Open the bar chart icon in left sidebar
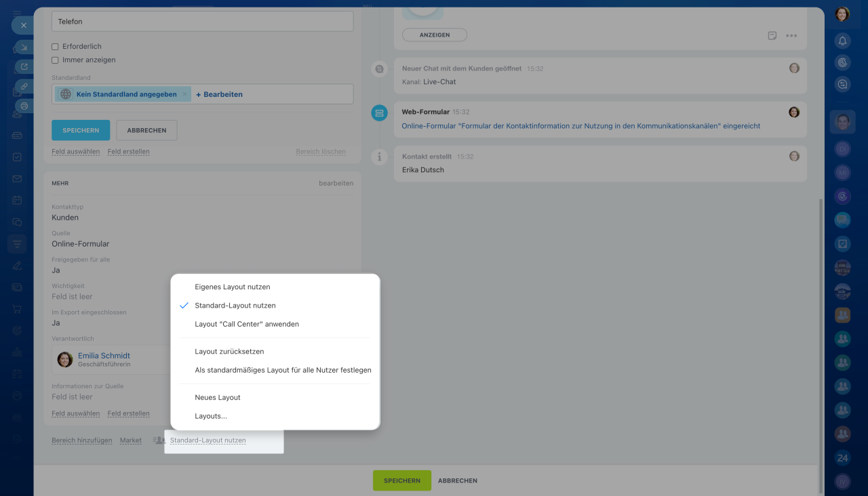 coord(17,352)
